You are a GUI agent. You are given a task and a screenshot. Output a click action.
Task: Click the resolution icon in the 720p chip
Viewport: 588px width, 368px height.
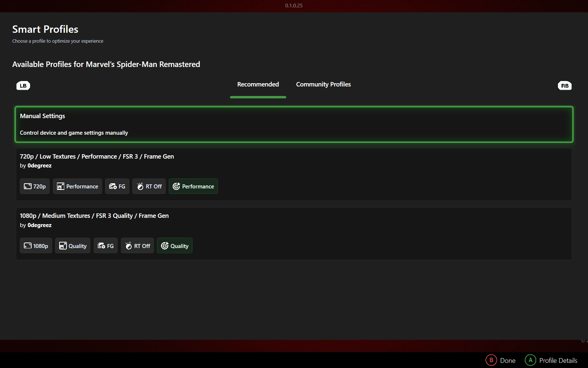[x=28, y=186]
